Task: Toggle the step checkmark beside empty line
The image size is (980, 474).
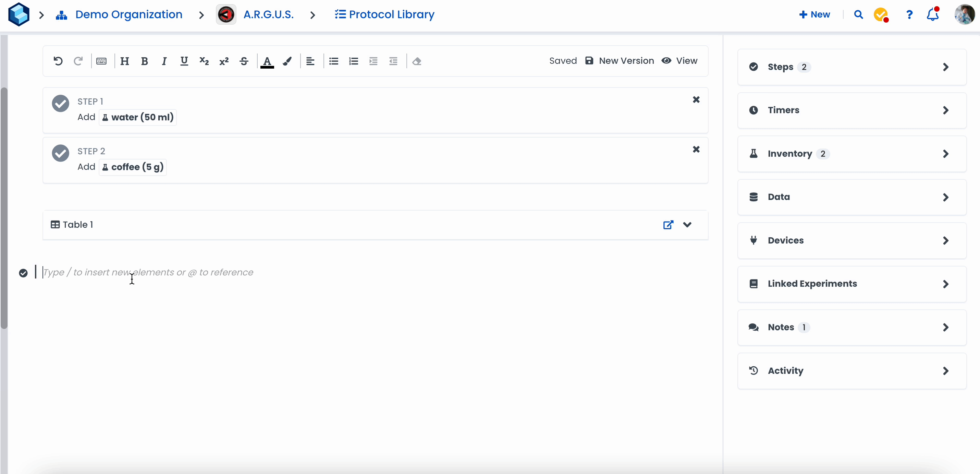Action: (x=23, y=273)
